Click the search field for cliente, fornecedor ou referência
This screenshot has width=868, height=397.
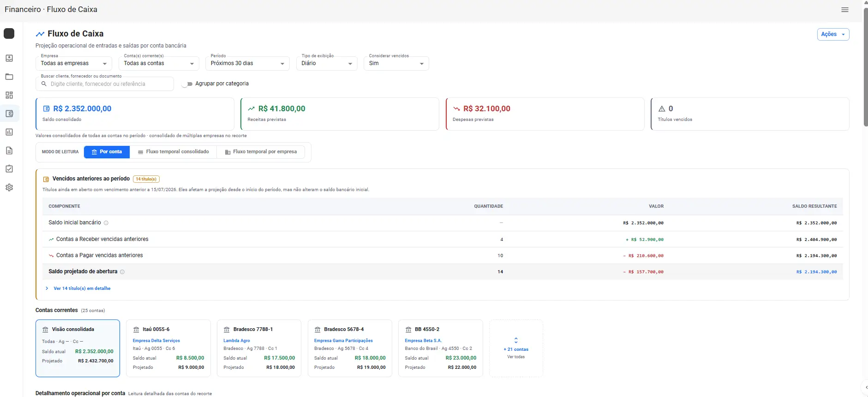click(x=105, y=84)
